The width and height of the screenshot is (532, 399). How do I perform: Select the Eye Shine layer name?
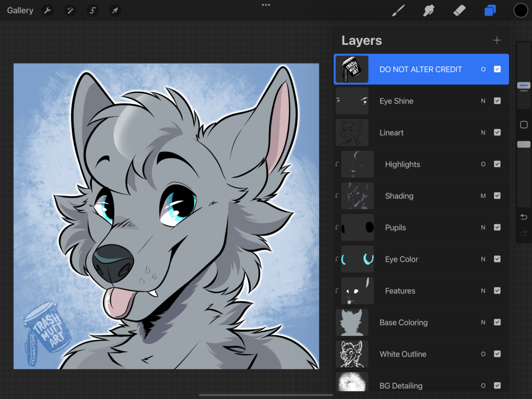[396, 101]
